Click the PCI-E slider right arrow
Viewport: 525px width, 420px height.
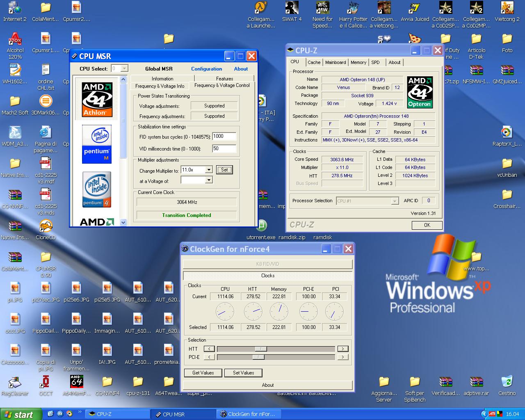pos(343,357)
